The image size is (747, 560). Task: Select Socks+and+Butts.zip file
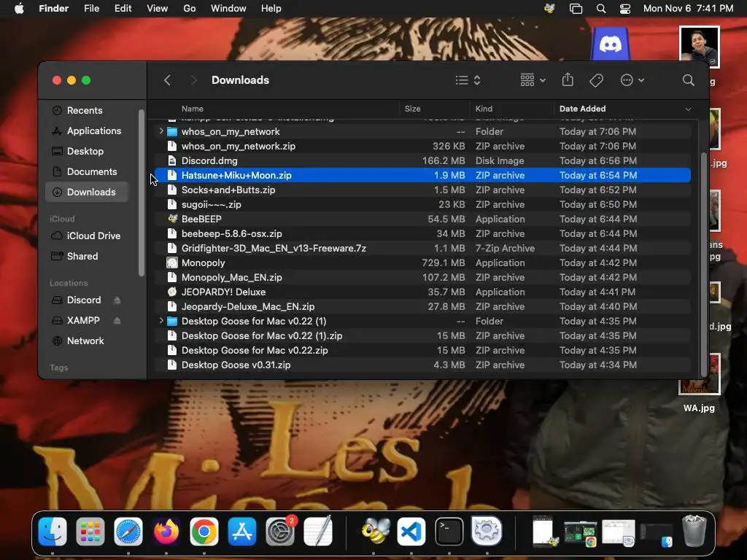(422, 190)
